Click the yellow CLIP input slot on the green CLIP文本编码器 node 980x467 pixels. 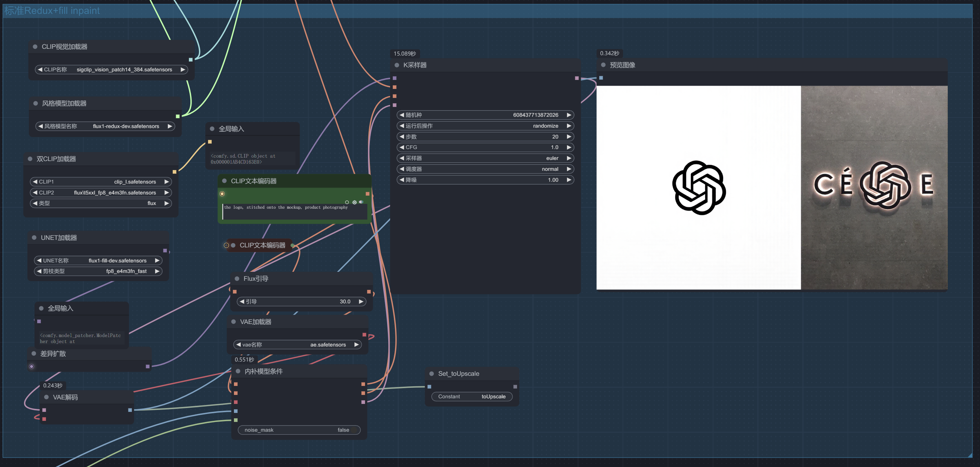pyautogui.click(x=222, y=194)
